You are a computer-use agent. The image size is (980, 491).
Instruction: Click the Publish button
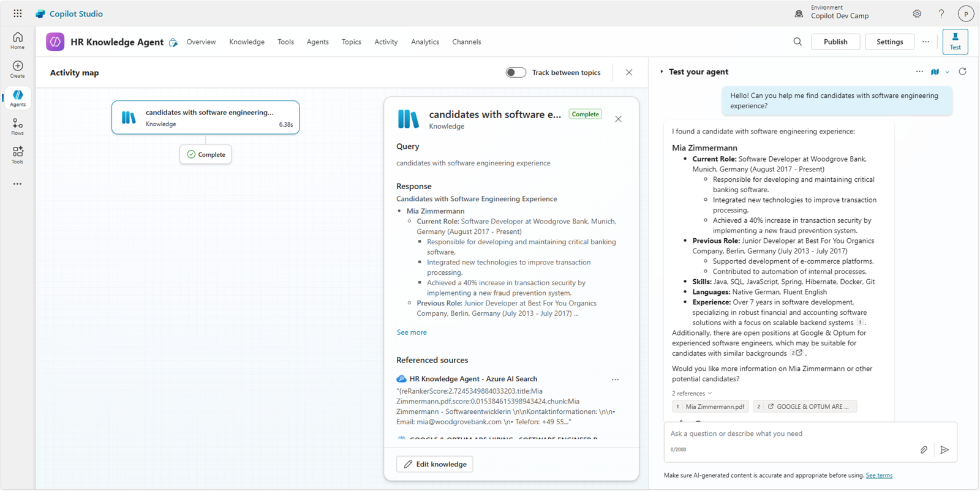coord(835,42)
